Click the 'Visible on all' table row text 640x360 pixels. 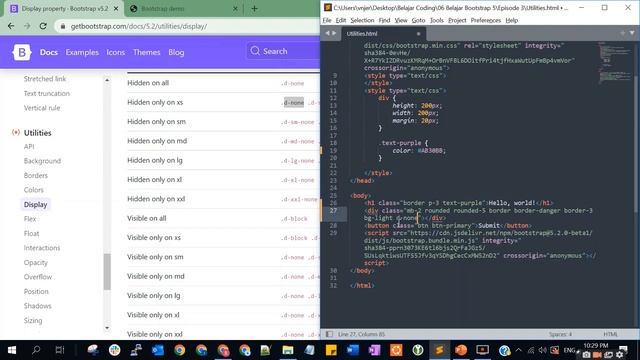tap(147, 218)
